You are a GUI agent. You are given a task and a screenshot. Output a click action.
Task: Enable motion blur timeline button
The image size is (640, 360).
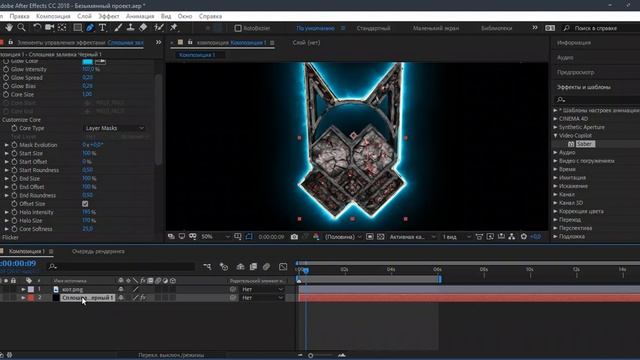click(x=267, y=267)
